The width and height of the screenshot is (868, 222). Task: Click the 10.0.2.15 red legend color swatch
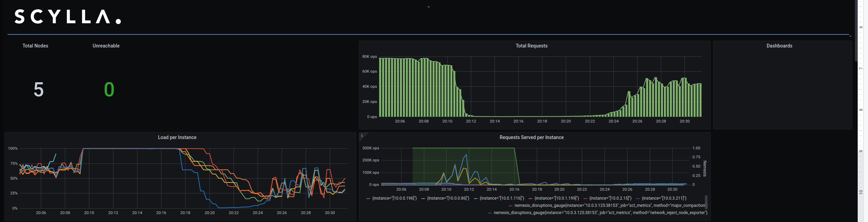pos(585,199)
